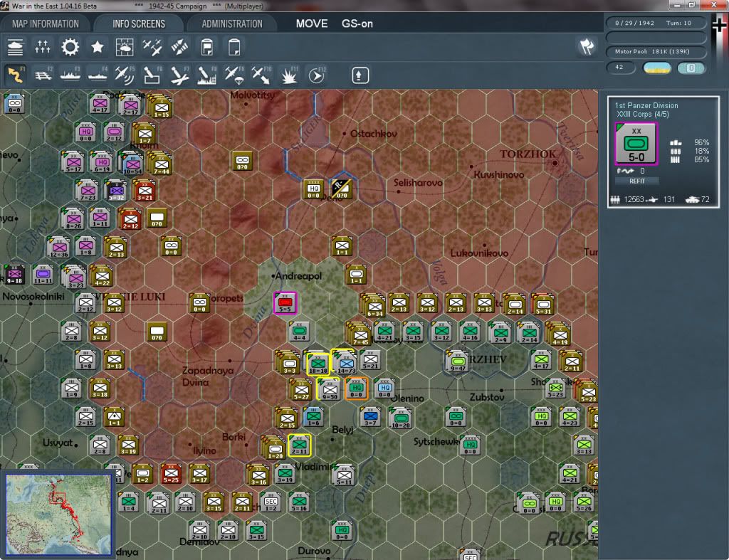The image size is (729, 560).
Task: Activate F5 air reconnaissance mode
Action: (125, 75)
